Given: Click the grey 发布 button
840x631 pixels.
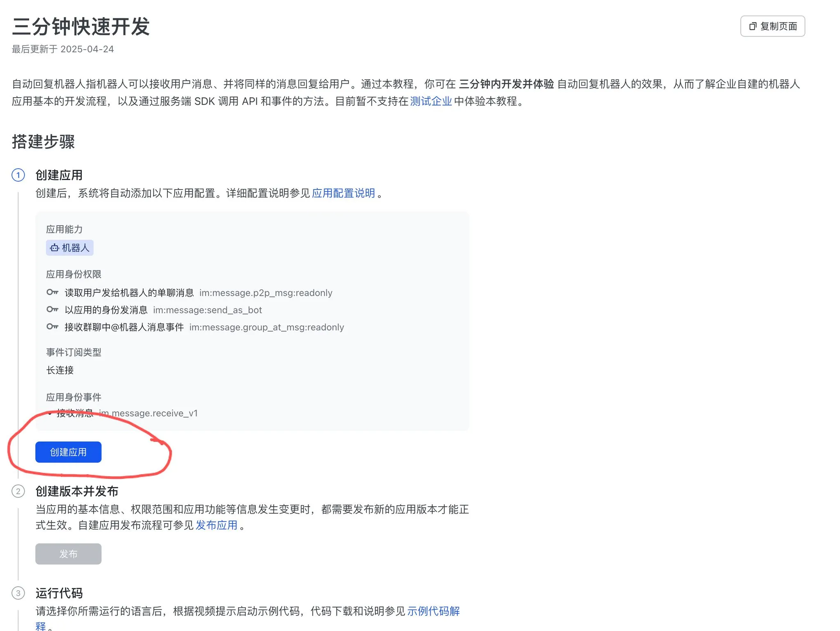Looking at the screenshot, I should click(x=68, y=553).
